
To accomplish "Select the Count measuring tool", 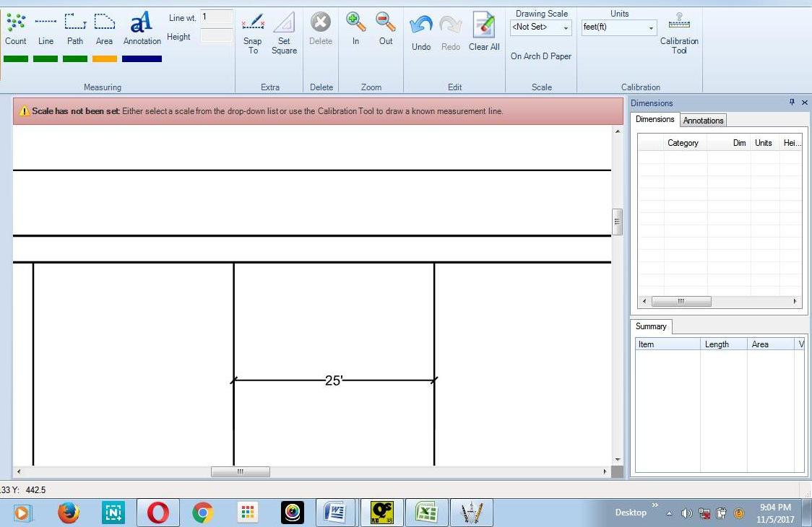I will tap(15, 27).
